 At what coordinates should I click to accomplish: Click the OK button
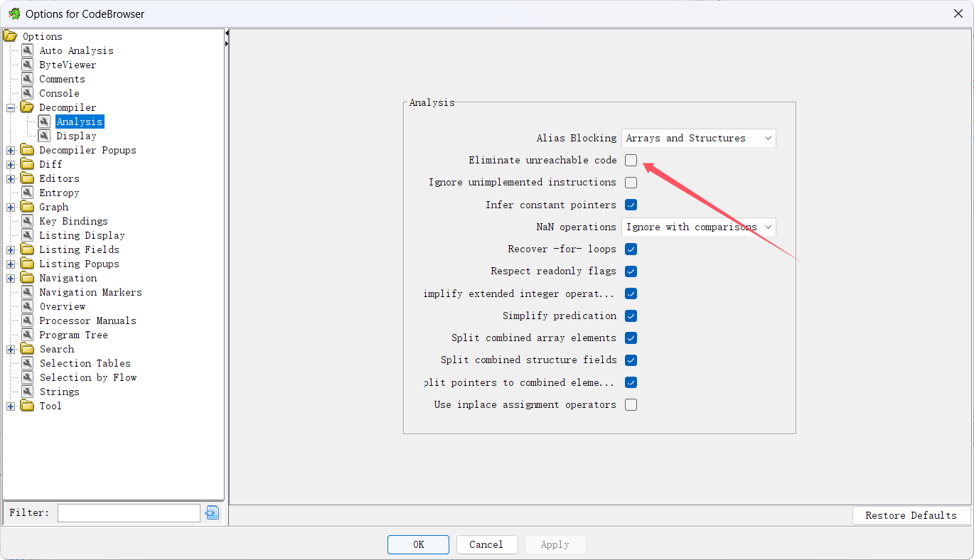[418, 544]
